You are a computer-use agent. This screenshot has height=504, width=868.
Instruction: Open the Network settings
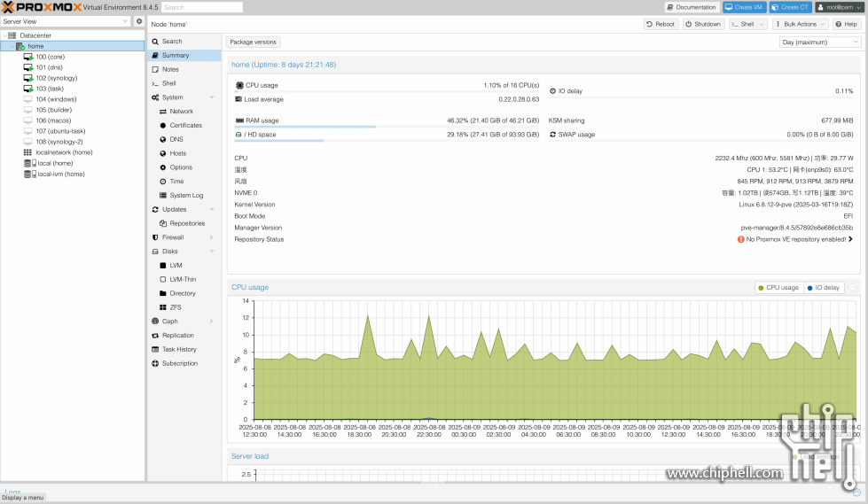pyautogui.click(x=184, y=112)
